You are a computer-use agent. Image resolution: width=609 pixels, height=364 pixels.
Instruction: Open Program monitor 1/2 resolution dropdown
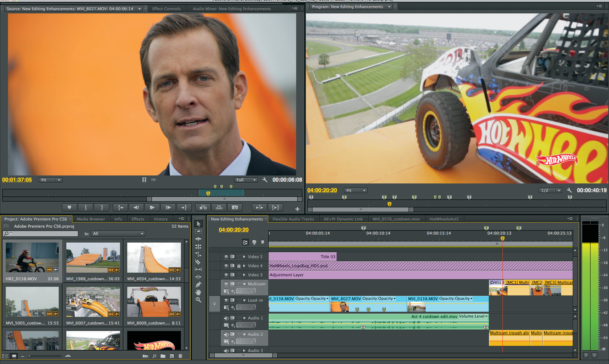(x=550, y=190)
